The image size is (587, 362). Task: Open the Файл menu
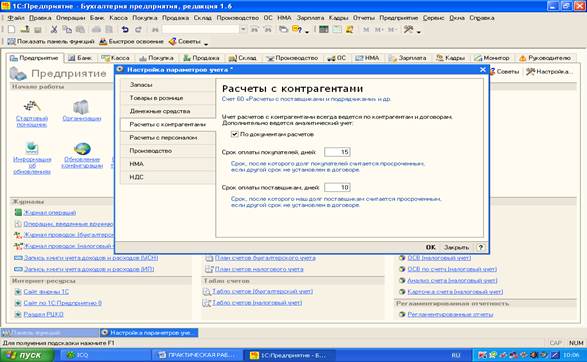pyautogui.click(x=15, y=18)
